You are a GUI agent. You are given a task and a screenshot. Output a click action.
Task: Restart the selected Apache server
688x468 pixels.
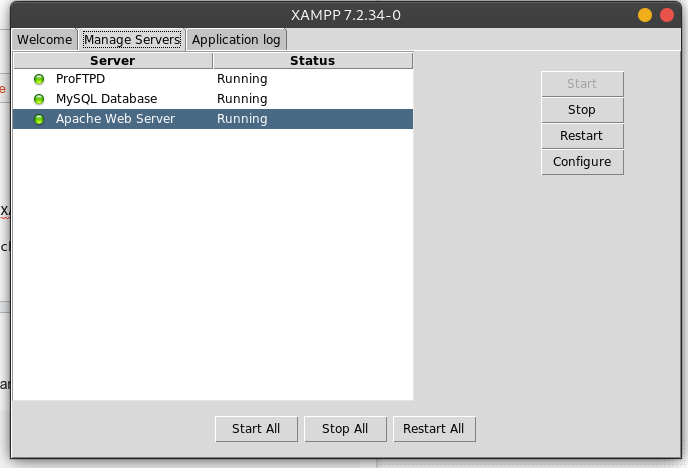[x=582, y=136]
